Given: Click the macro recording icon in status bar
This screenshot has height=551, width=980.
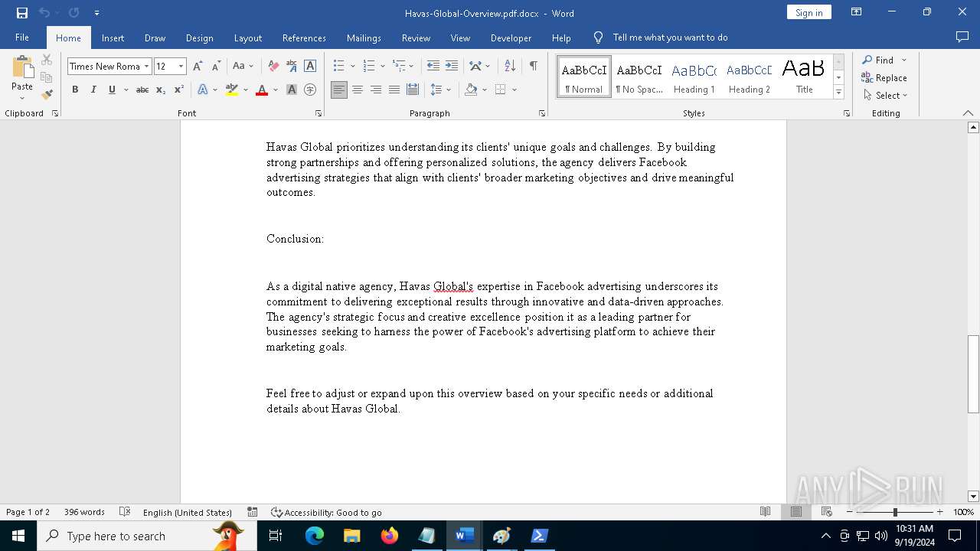Looking at the screenshot, I should (x=253, y=512).
